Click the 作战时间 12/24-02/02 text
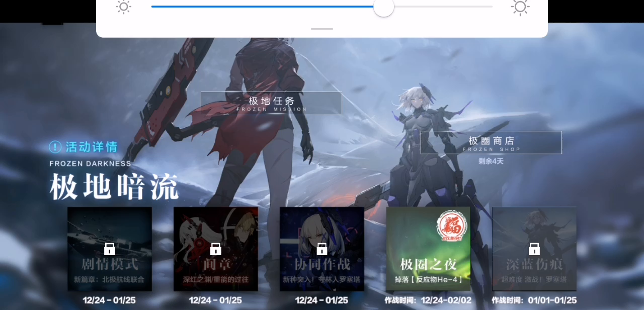 tap(428, 300)
